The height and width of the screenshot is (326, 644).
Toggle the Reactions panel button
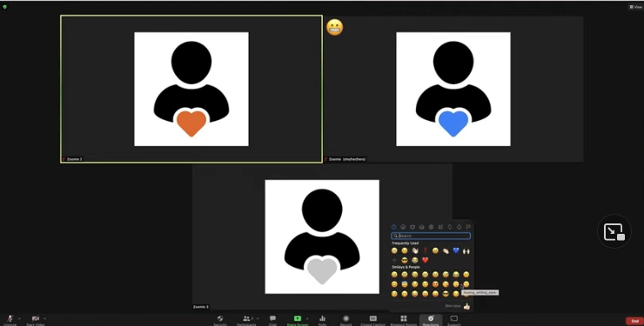point(431,319)
